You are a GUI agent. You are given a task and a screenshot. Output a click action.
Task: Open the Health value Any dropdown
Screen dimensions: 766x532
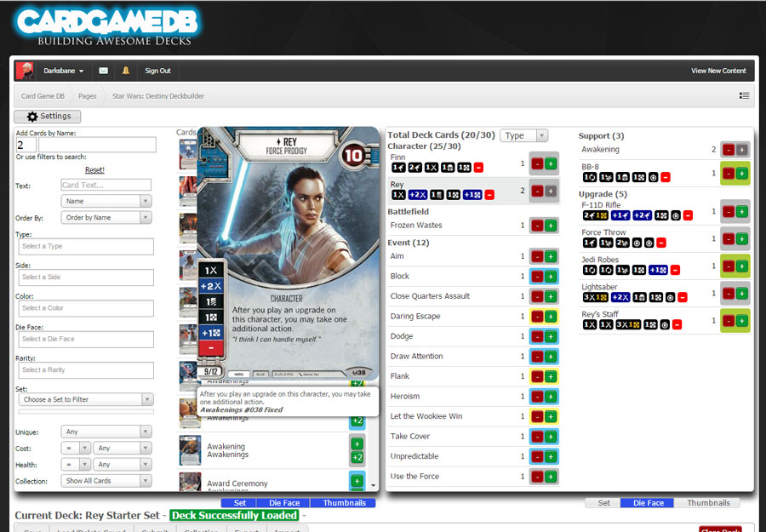point(122,465)
